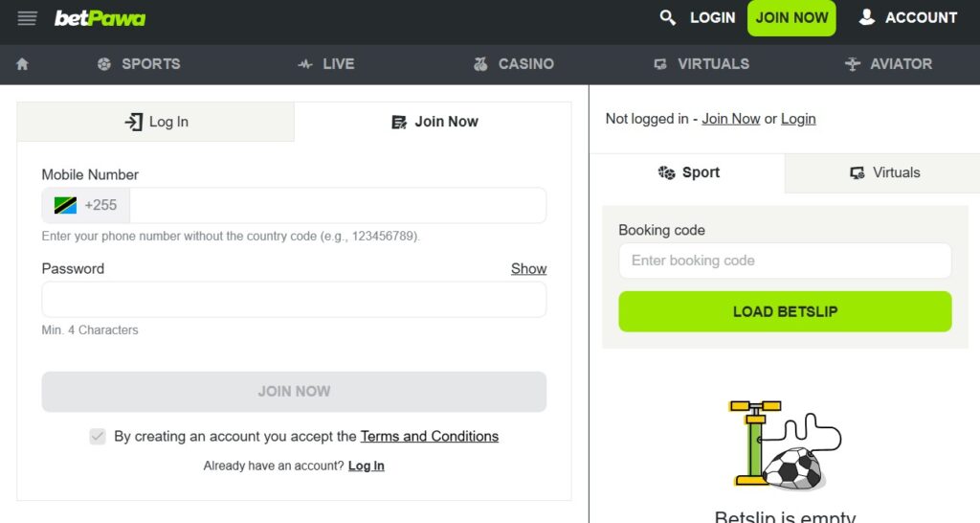The image size is (980, 523).
Task: Open CASINO section
Action: pos(514,64)
